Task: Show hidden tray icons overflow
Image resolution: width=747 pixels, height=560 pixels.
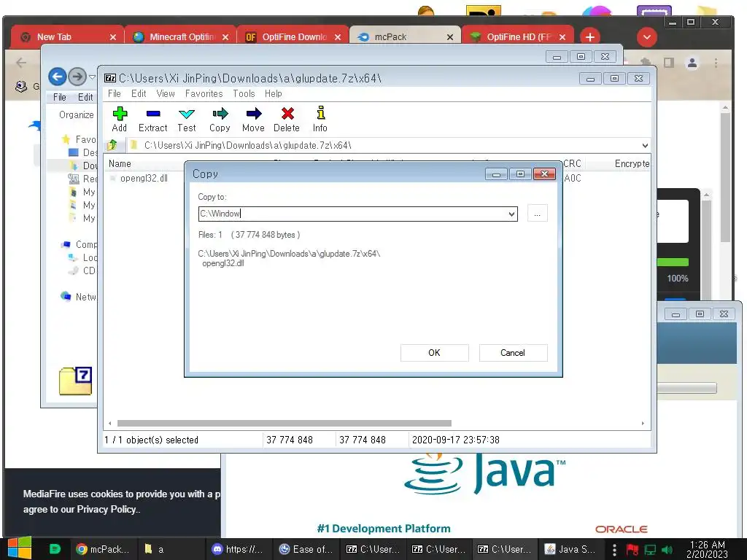Action: pyautogui.click(x=614, y=550)
